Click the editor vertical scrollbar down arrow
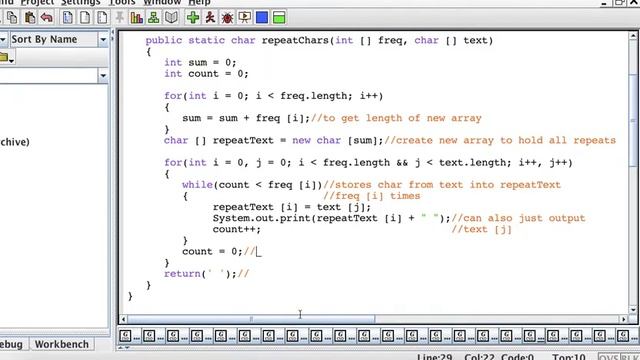640x360 pixels. tap(633, 310)
